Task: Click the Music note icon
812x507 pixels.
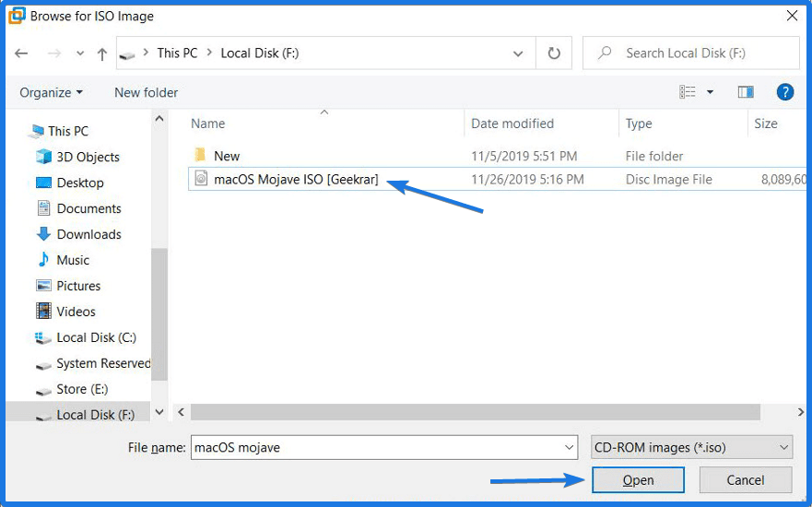Action: pos(43,259)
